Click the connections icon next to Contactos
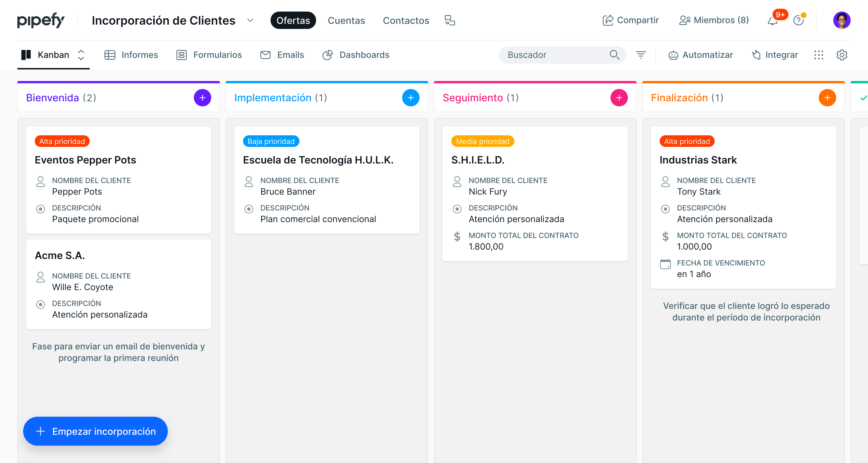Viewport: 868px width, 463px height. (x=449, y=20)
